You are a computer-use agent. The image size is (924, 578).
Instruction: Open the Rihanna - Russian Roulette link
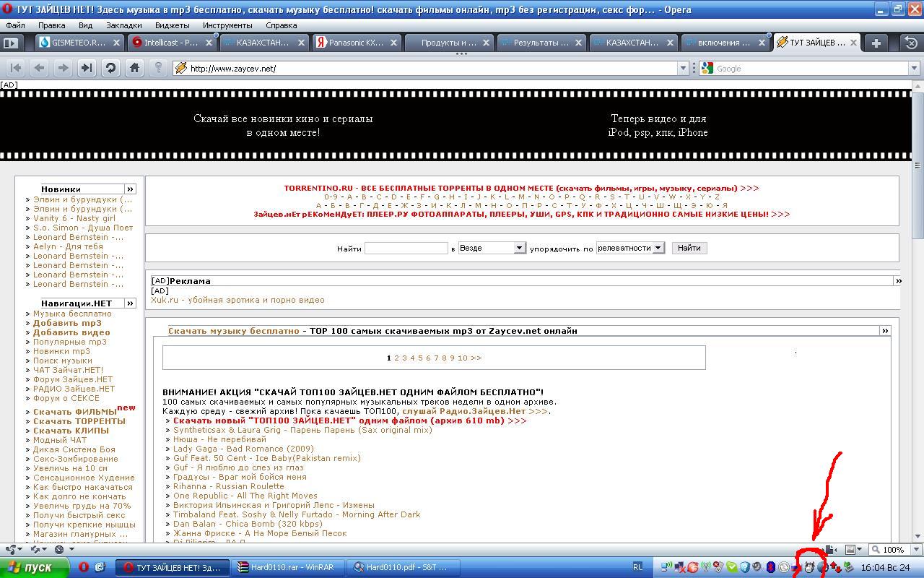(229, 486)
